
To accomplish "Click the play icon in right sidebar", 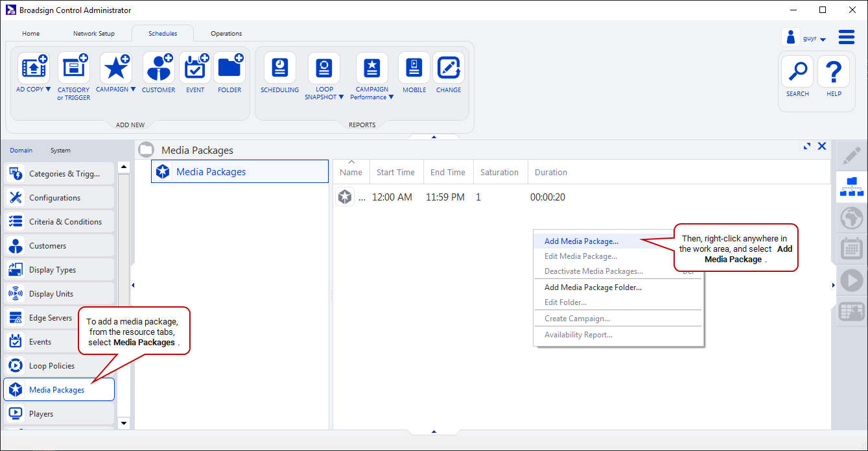I will (x=851, y=280).
